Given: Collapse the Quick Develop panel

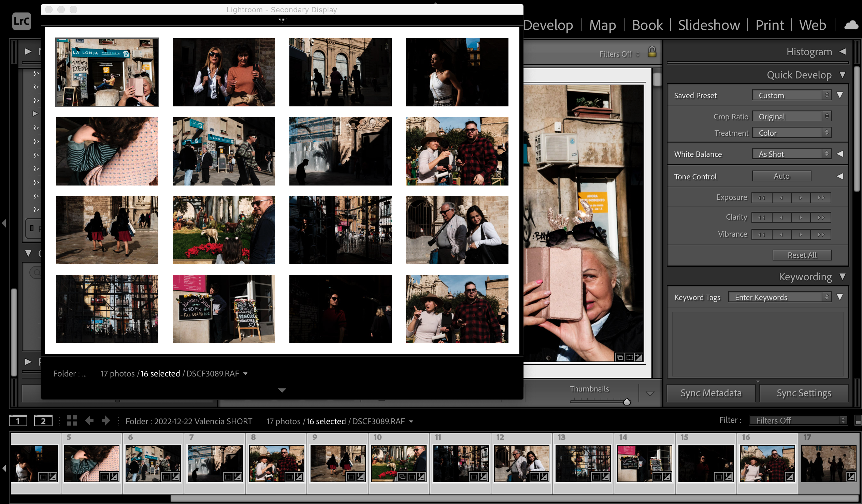Looking at the screenshot, I should tap(843, 75).
